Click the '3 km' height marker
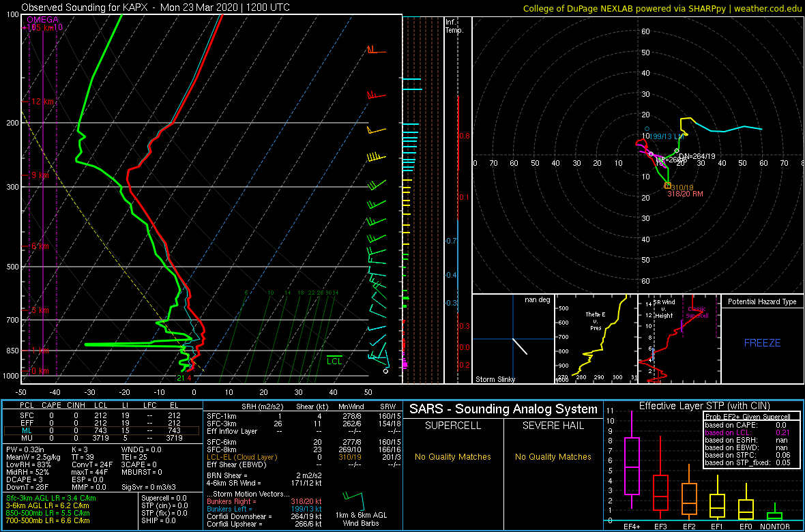Screen dimensions: 805x532 tap(40, 311)
